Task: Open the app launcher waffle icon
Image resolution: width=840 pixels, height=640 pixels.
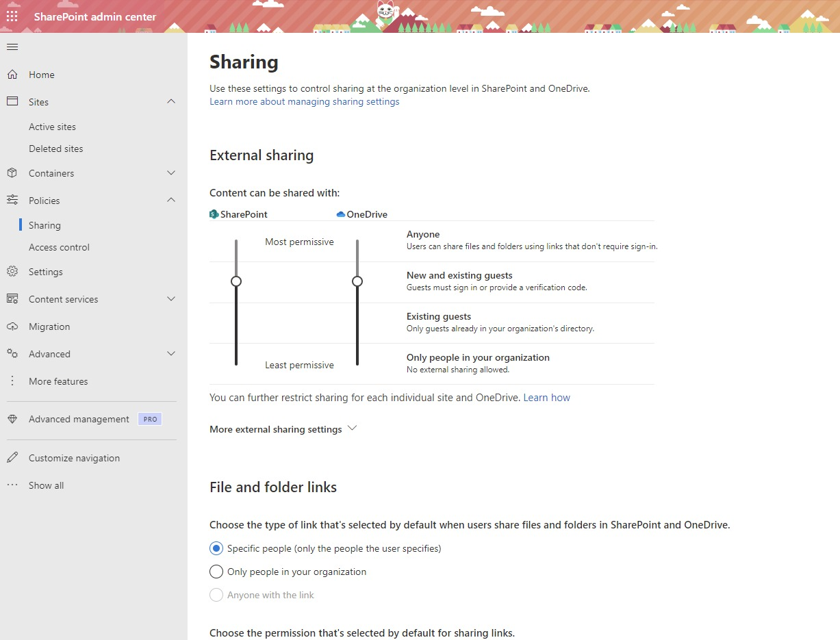Action: [x=12, y=16]
